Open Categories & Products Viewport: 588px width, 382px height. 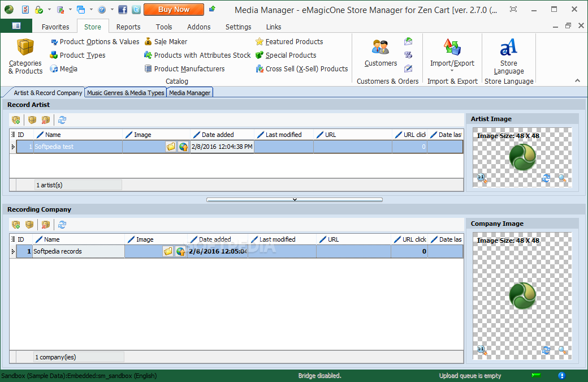click(25, 56)
